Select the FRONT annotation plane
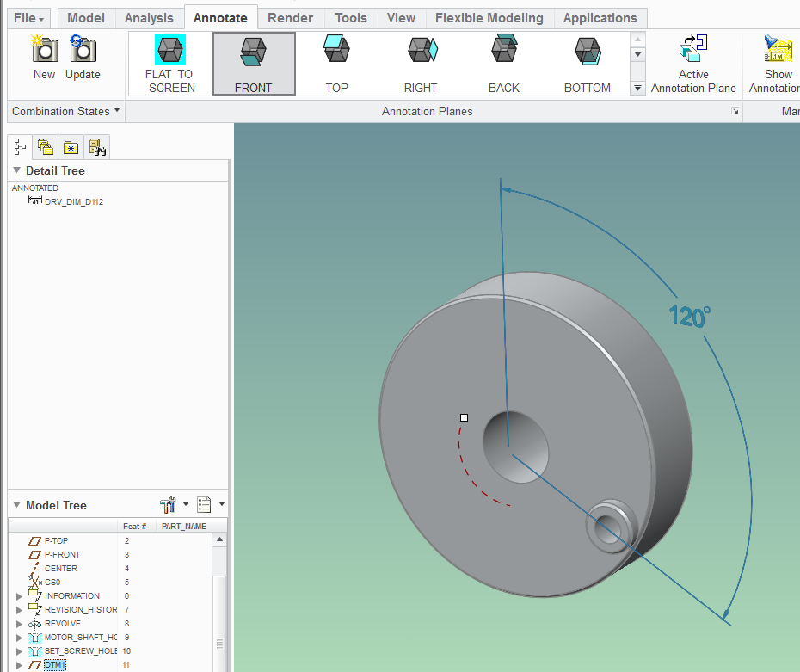This screenshot has width=800, height=672. 254,64
